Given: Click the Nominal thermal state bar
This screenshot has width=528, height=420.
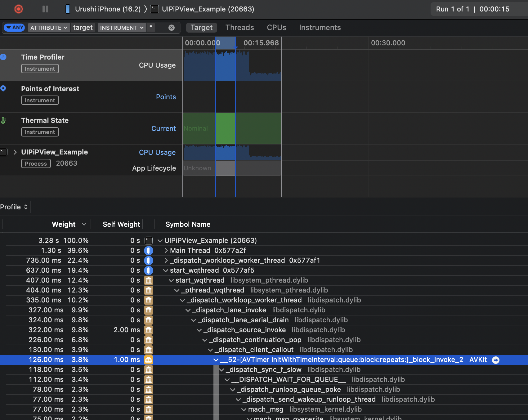Looking at the screenshot, I should click(232, 128).
